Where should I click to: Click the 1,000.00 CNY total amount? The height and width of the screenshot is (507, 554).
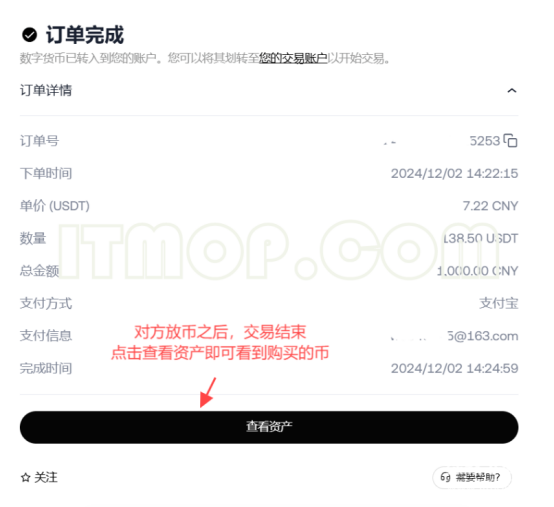[477, 271]
